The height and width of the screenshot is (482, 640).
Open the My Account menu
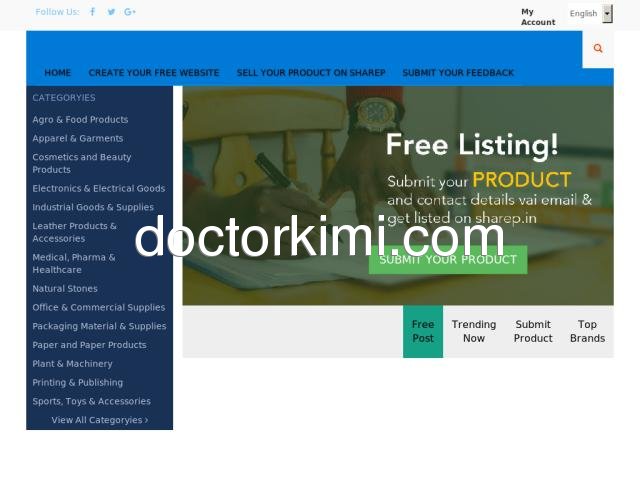point(537,17)
